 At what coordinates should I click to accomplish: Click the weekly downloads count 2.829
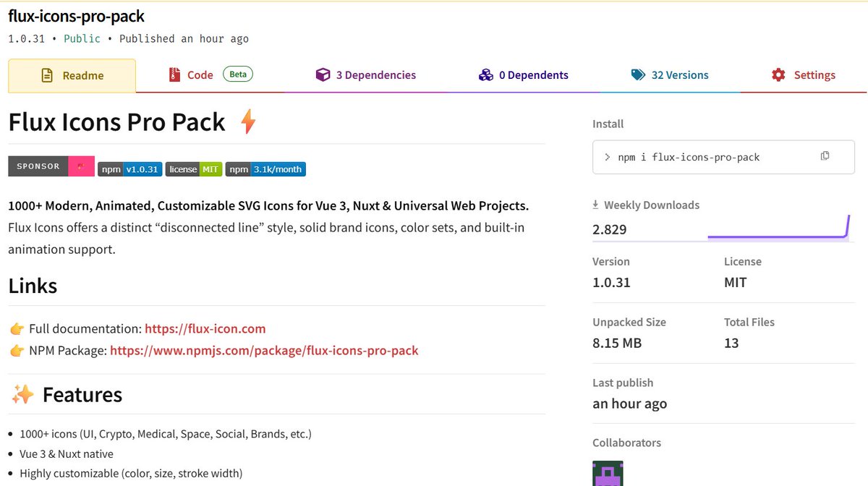610,230
